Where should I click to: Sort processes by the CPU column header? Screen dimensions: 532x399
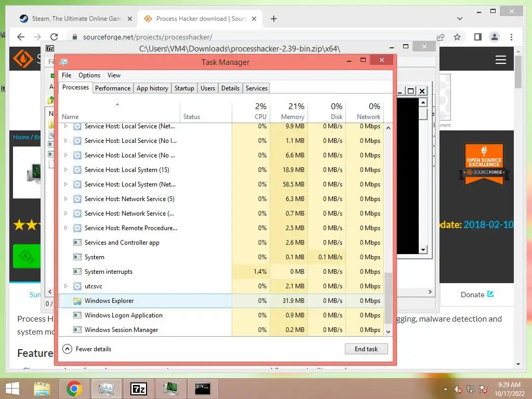pos(251,111)
